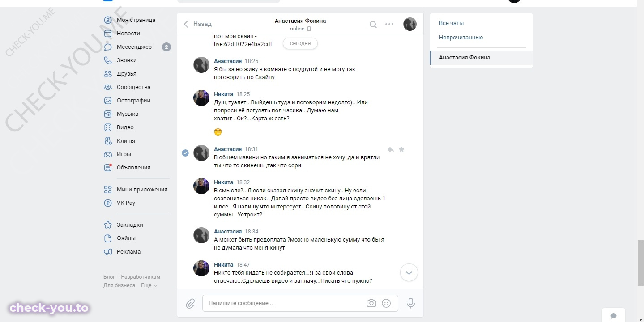The height and width of the screenshot is (322, 644).
Task: Open the Сообщества groups icon
Action: pyautogui.click(x=108, y=87)
